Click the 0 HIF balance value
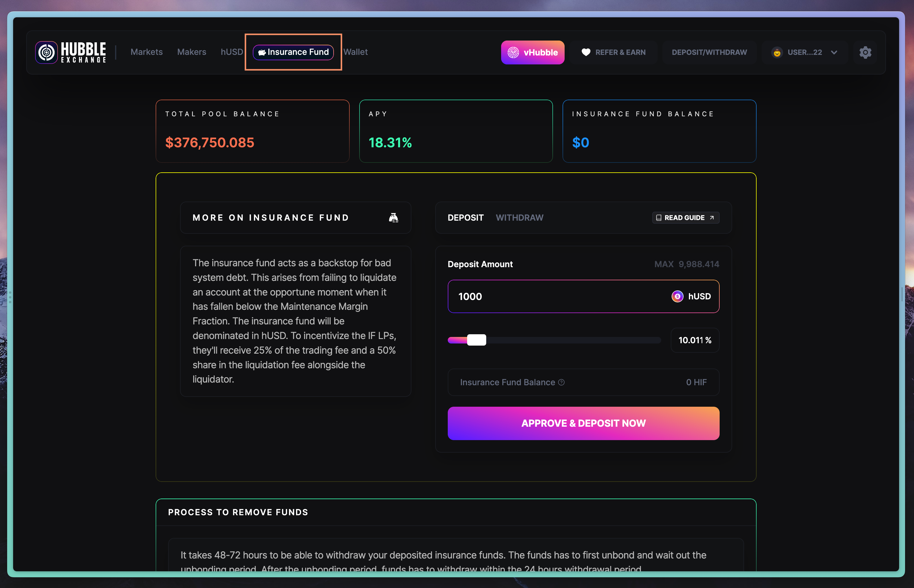This screenshot has width=914, height=588. point(696,382)
